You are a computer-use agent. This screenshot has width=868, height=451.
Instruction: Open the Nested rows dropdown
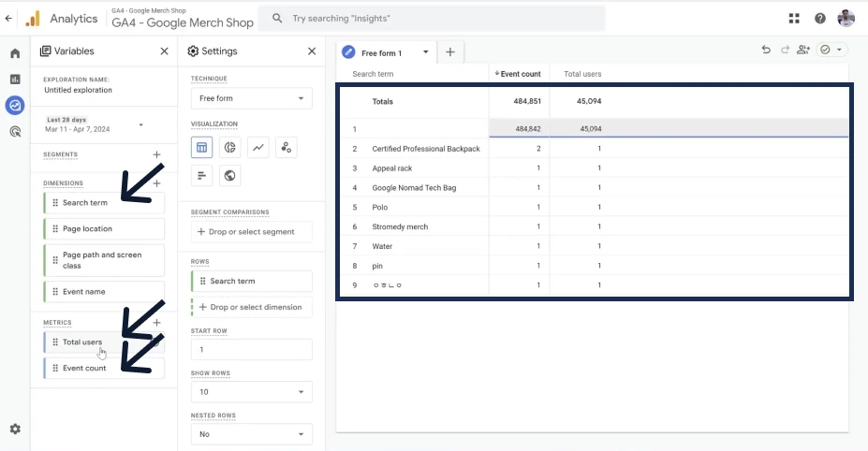[x=251, y=434]
